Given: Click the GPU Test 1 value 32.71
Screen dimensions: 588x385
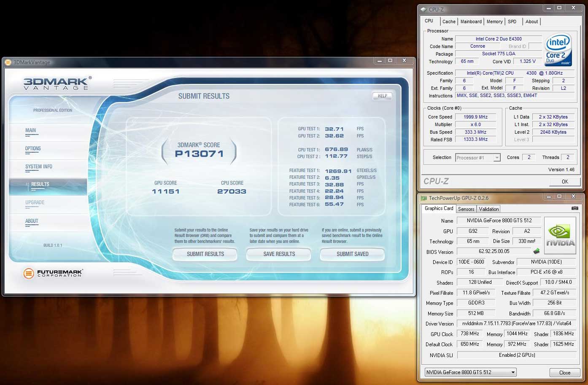Looking at the screenshot, I should [334, 129].
